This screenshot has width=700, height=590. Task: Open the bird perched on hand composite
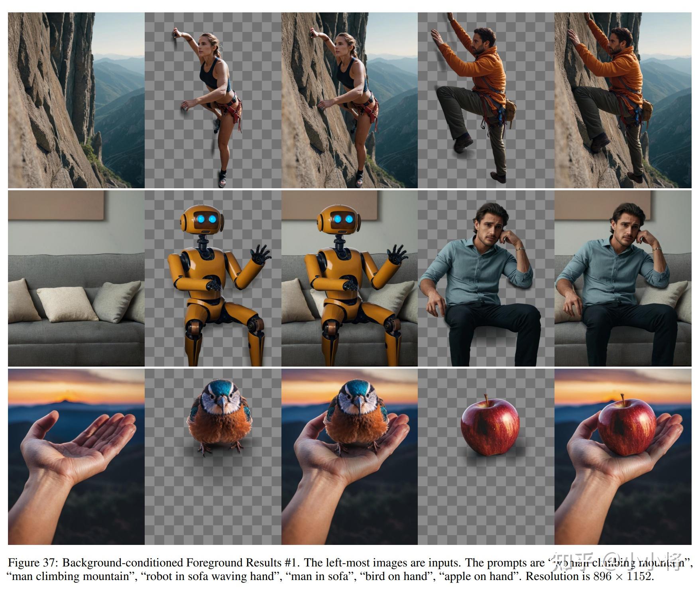tap(349, 457)
